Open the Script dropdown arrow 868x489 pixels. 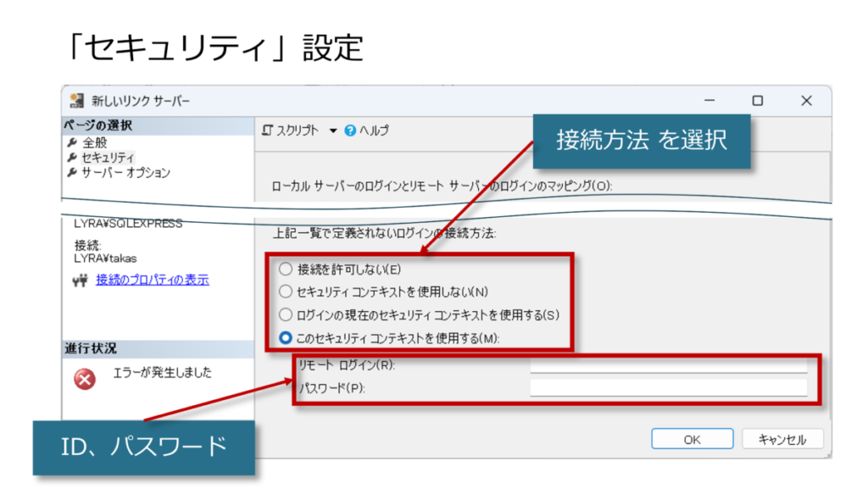click(x=332, y=131)
